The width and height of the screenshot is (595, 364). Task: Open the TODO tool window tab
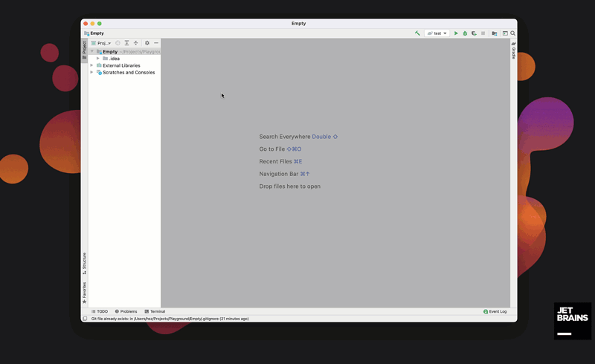(x=100, y=311)
